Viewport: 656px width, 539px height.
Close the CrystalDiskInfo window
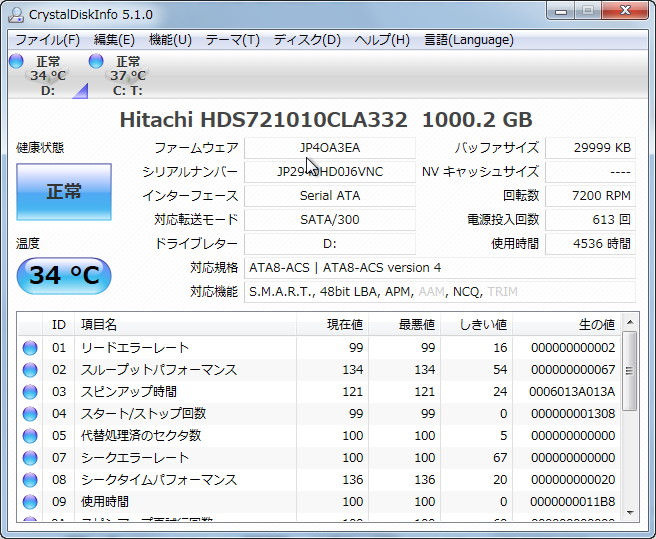coord(625,11)
